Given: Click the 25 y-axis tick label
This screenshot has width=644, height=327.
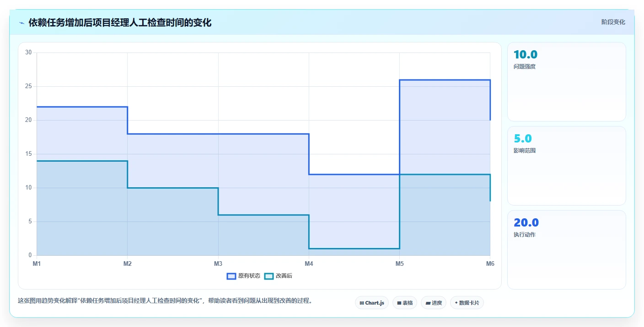Looking at the screenshot, I should pyautogui.click(x=28, y=86).
